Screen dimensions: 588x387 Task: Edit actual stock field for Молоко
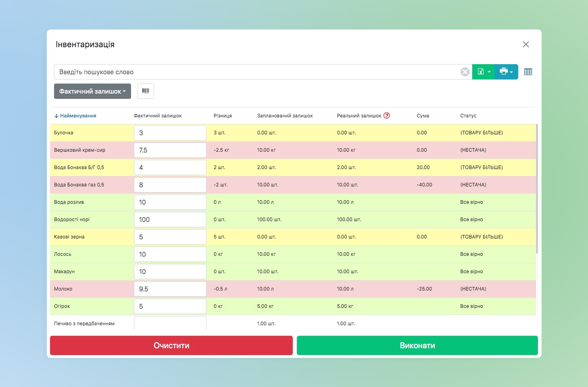coord(170,289)
